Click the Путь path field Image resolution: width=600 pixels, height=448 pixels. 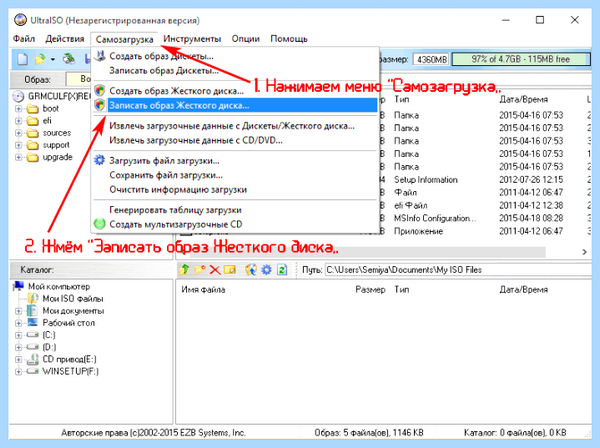tap(458, 270)
